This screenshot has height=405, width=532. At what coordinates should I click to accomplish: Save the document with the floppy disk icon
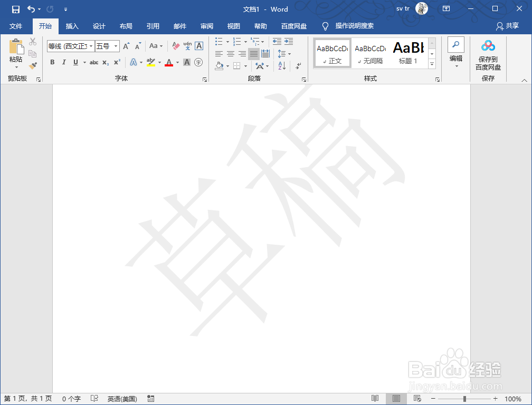pos(16,9)
